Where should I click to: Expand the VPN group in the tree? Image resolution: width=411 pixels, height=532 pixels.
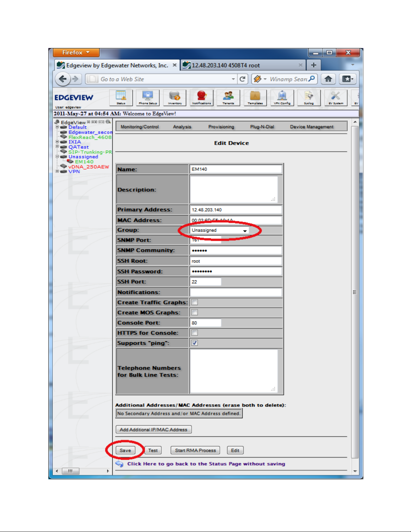point(57,171)
